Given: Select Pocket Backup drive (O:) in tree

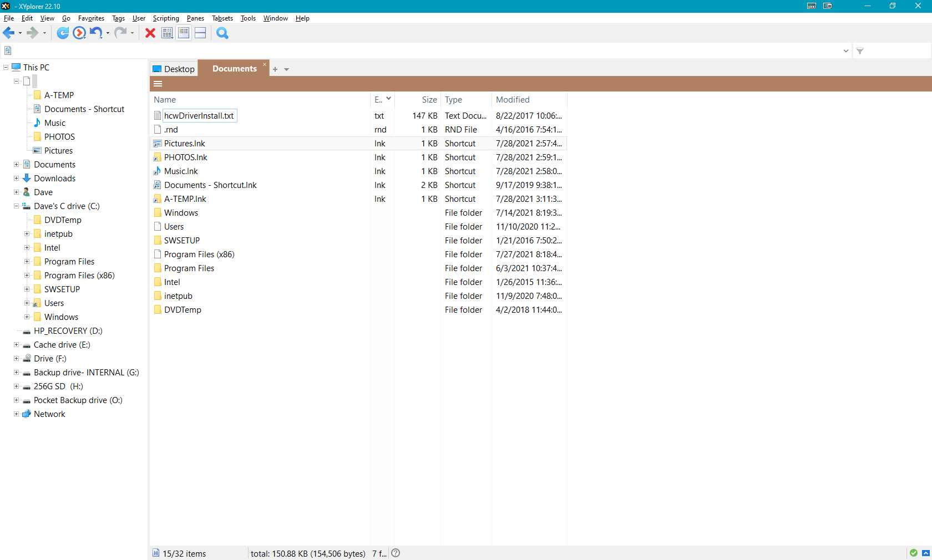Looking at the screenshot, I should pyautogui.click(x=78, y=400).
